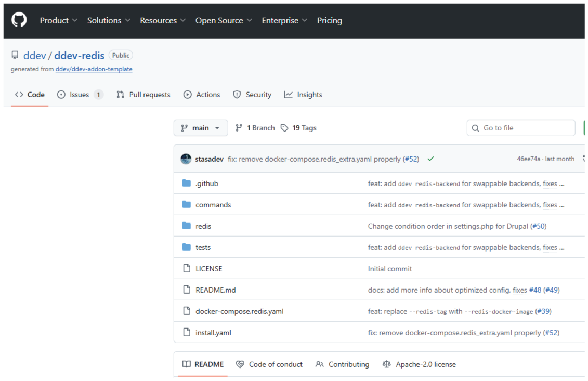Switch to the Issues tab
The width and height of the screenshot is (588, 381).
click(x=80, y=95)
